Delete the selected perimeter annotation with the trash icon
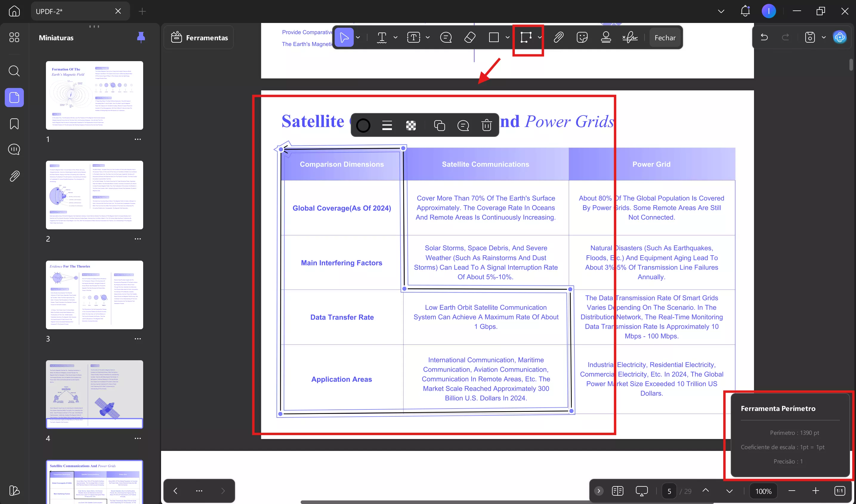The width and height of the screenshot is (856, 504). coord(486,126)
